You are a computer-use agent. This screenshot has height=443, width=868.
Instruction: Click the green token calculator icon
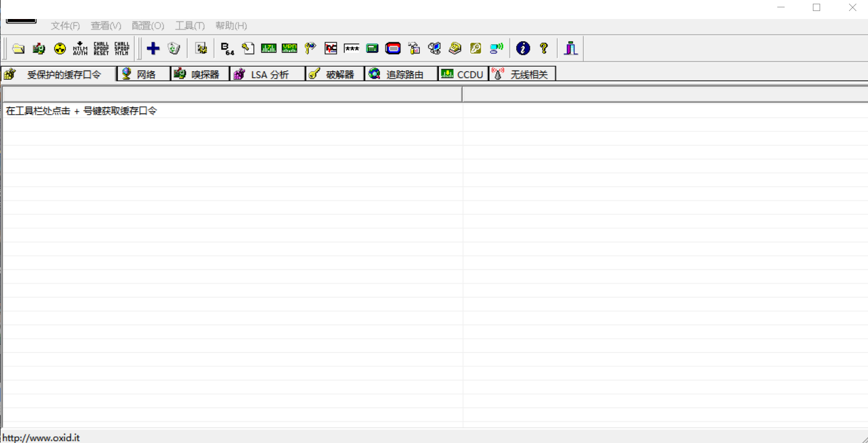coord(372,48)
